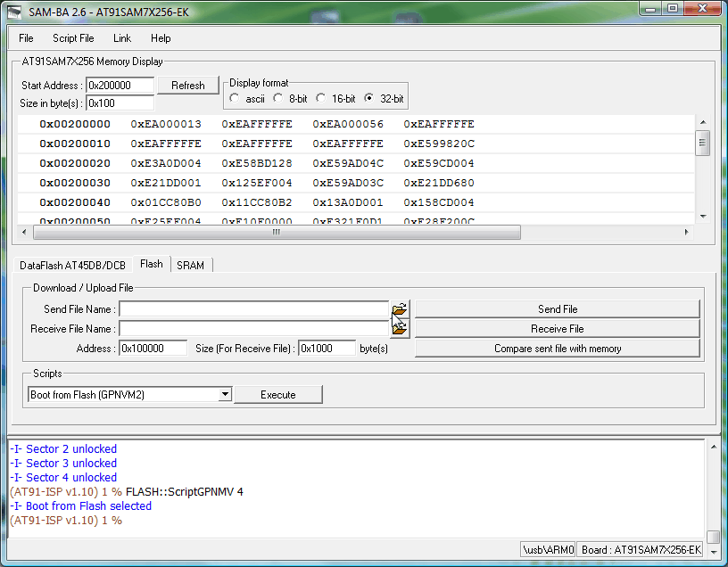Execute the selected script
728x567 pixels.
(x=278, y=394)
